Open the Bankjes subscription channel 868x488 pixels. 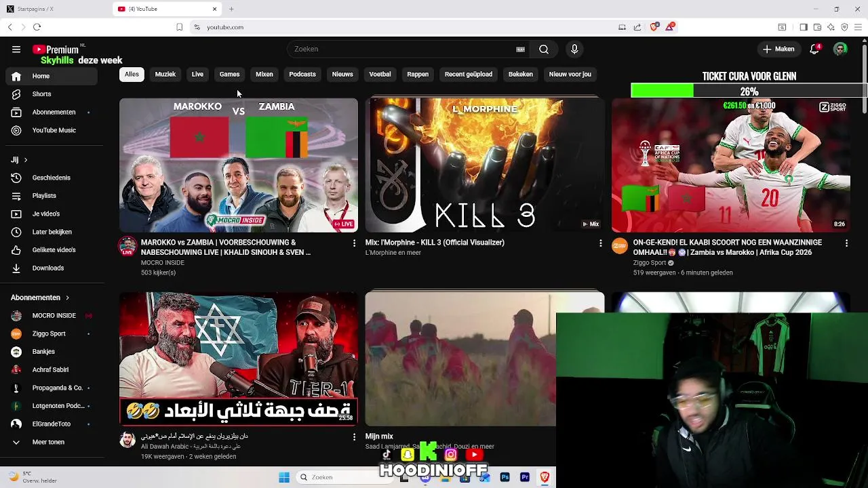point(53,352)
